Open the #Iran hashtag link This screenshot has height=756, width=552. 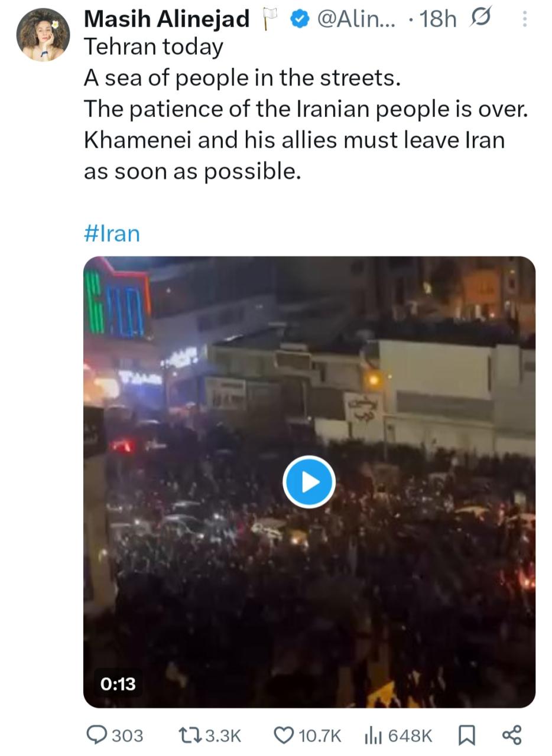click(112, 233)
